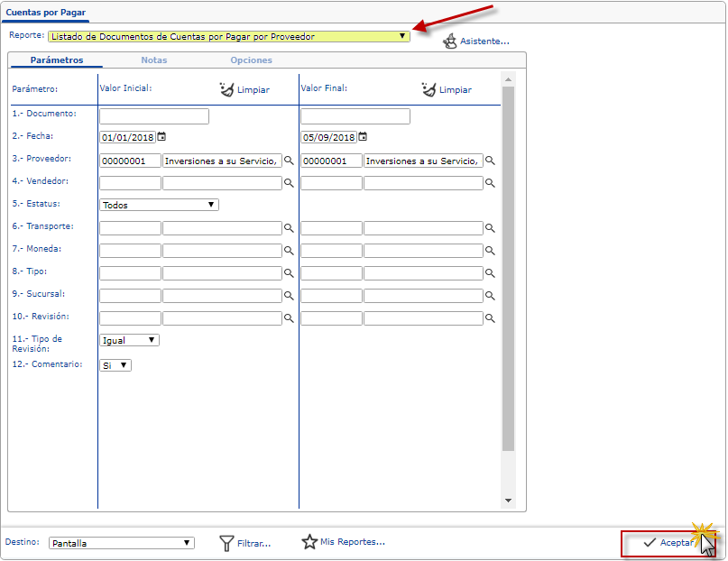This screenshot has width=728, height=561.
Task: Open calendar picker for final Fecha
Action: point(363,137)
